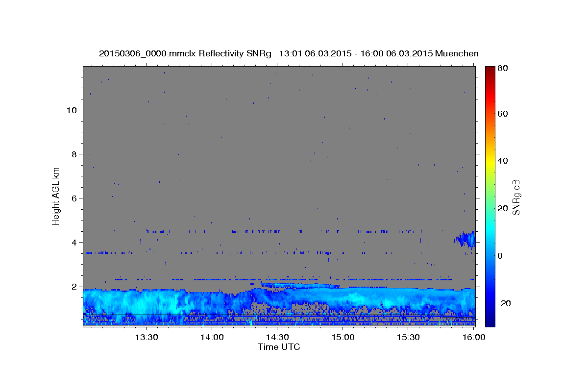Click the height tick label 2
The image size is (588, 392).
(x=74, y=286)
